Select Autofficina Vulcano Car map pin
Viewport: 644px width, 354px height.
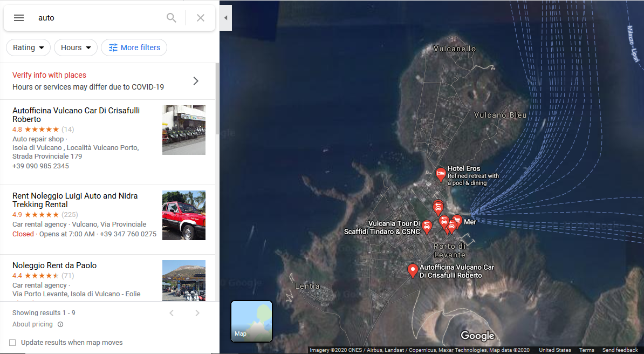tap(413, 271)
